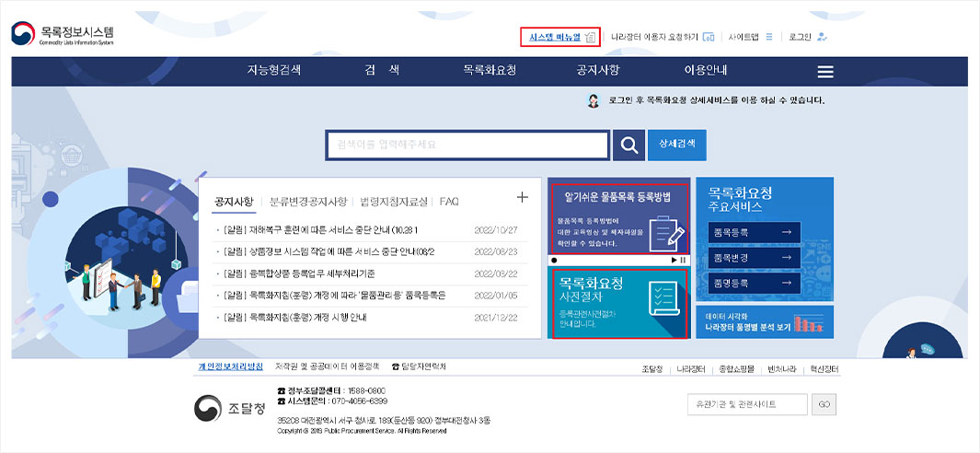Click the plus icon for more notices

523,197
